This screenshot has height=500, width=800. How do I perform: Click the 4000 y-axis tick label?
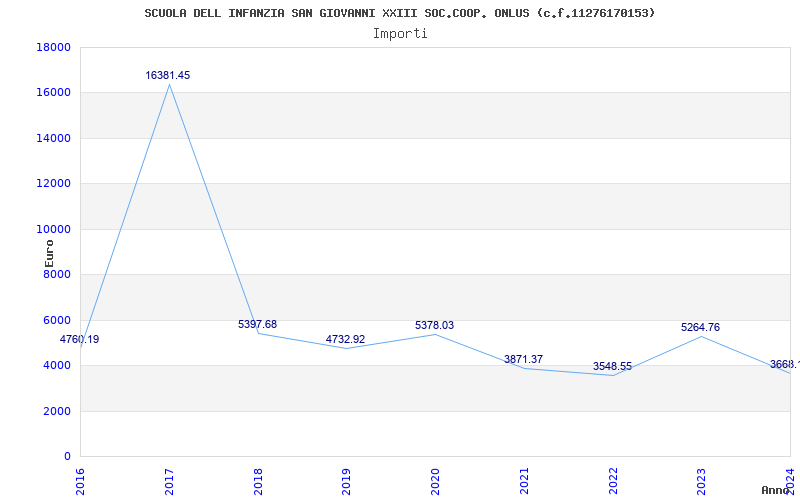point(57,366)
